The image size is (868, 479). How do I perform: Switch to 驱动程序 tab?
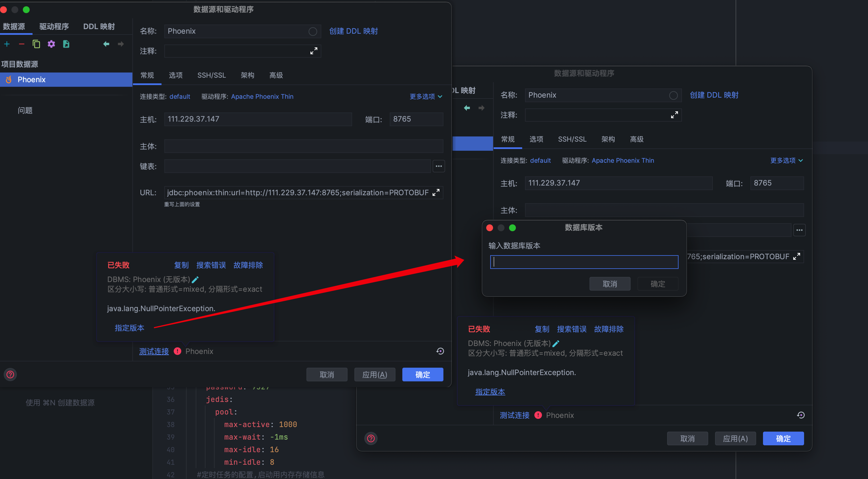54,26
